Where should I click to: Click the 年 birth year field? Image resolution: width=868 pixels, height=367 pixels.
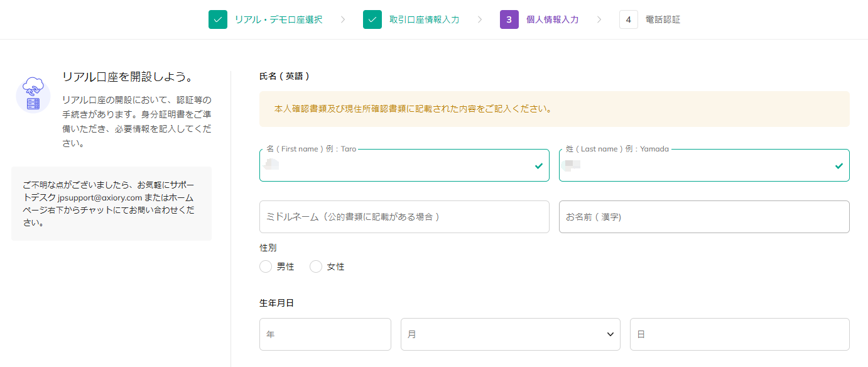tap(325, 334)
